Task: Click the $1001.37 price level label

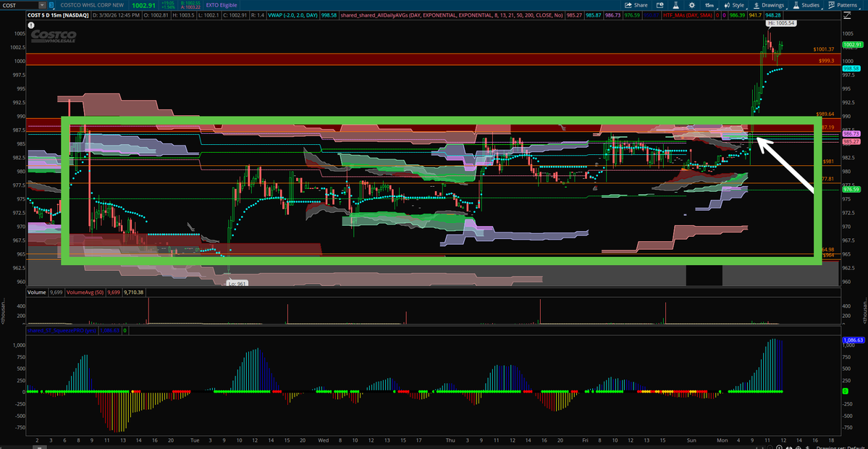Action: [x=824, y=49]
